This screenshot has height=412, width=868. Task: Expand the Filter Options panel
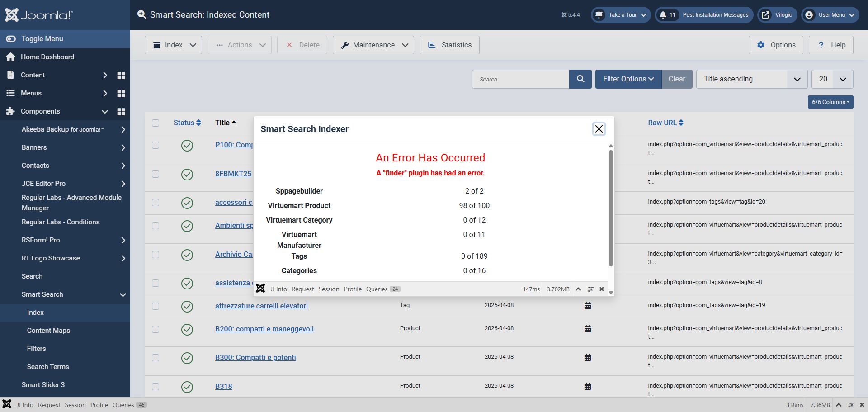[628, 79]
